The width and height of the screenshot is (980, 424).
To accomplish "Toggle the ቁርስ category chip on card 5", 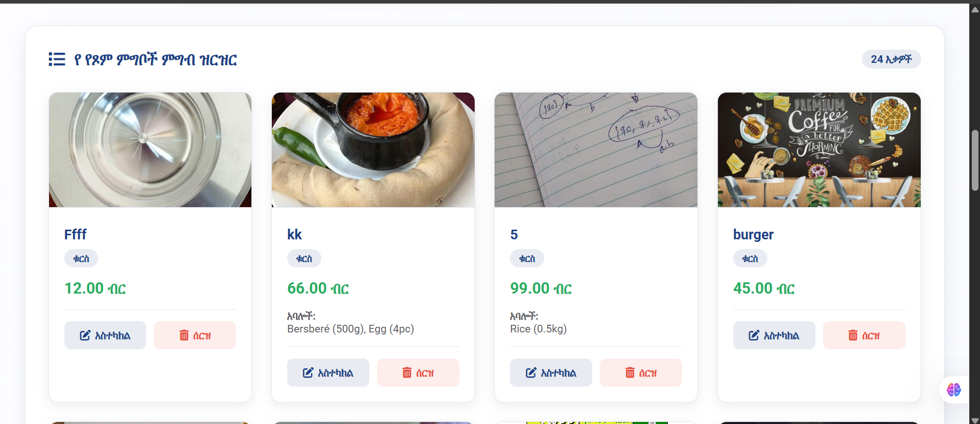I will click(x=526, y=258).
